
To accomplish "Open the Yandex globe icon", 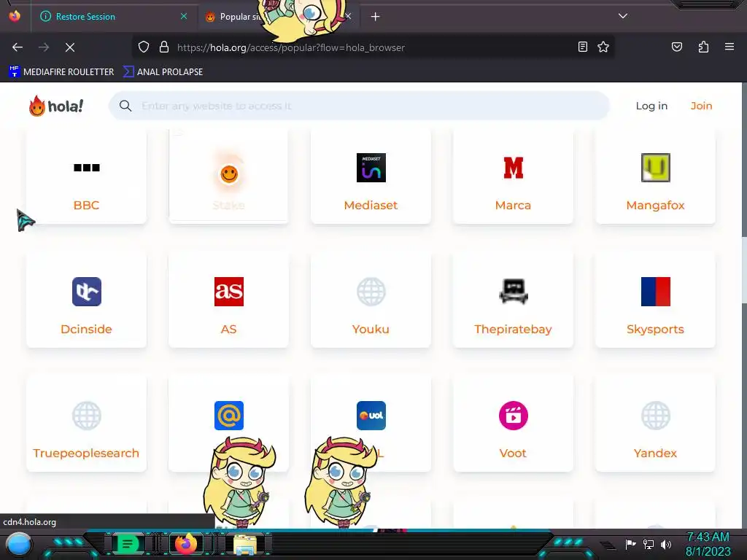I will click(x=656, y=416).
